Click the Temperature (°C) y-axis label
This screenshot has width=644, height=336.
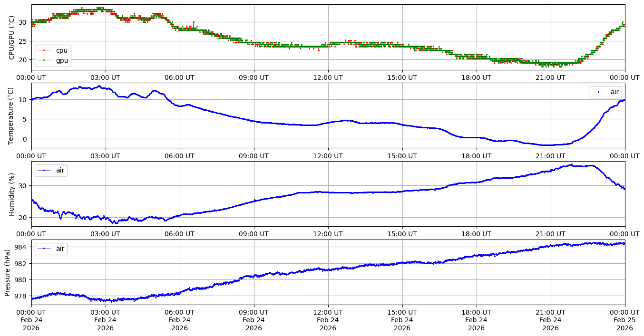click(x=11, y=115)
